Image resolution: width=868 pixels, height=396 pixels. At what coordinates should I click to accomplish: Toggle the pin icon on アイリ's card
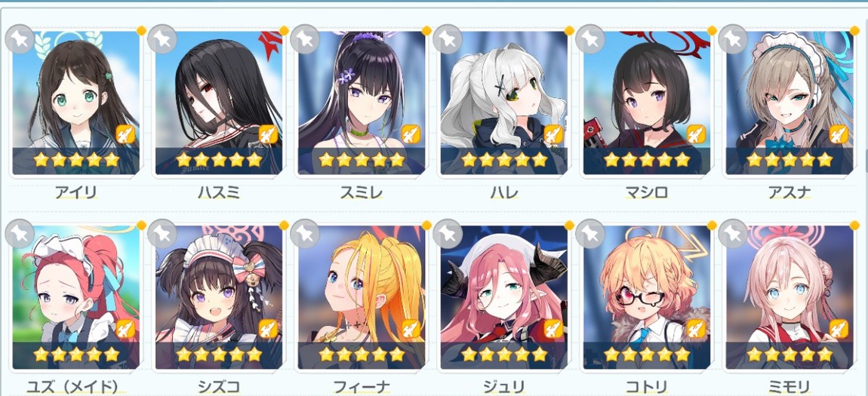[x=20, y=39]
